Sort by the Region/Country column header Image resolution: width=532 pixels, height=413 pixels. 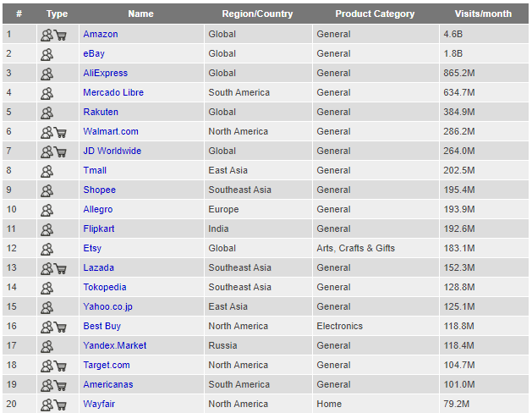(257, 14)
